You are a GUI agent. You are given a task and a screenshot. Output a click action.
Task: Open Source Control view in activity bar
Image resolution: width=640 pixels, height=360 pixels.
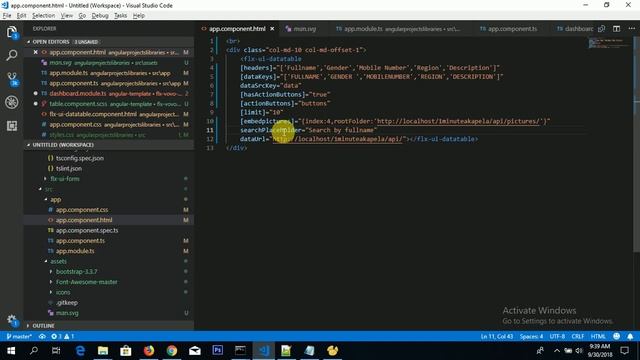pyautogui.click(x=12, y=79)
